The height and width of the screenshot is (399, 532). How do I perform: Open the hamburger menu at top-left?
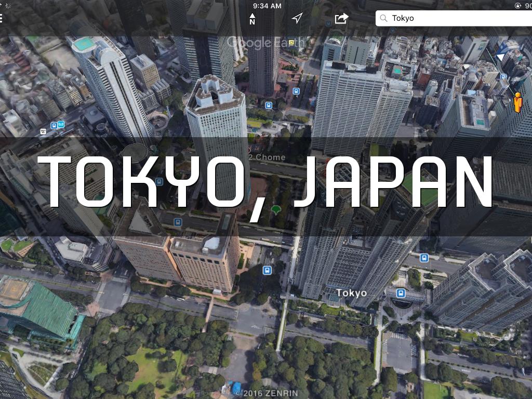tap(2, 19)
